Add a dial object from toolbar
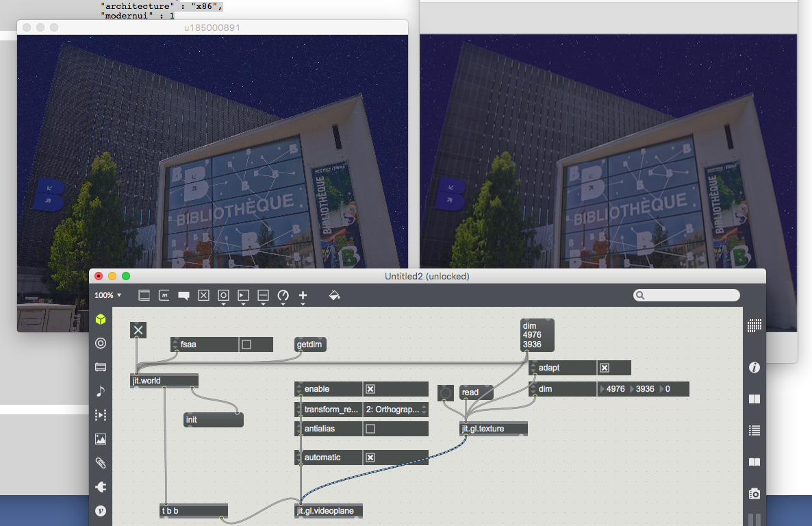The width and height of the screenshot is (812, 526). point(283,295)
